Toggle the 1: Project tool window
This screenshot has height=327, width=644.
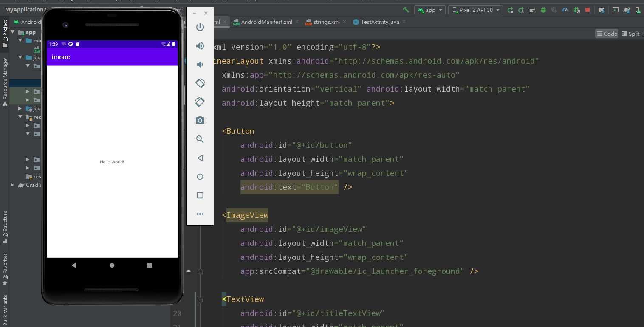[x=5, y=33]
